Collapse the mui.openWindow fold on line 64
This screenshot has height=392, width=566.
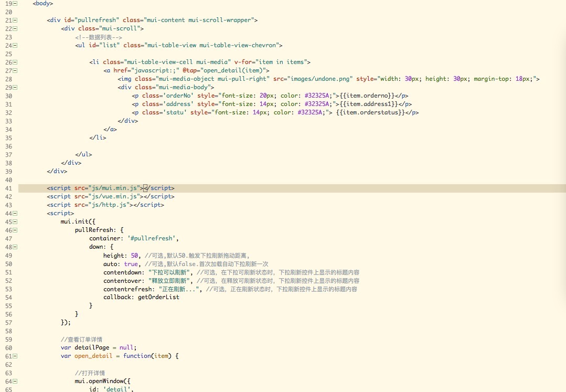click(x=15, y=381)
